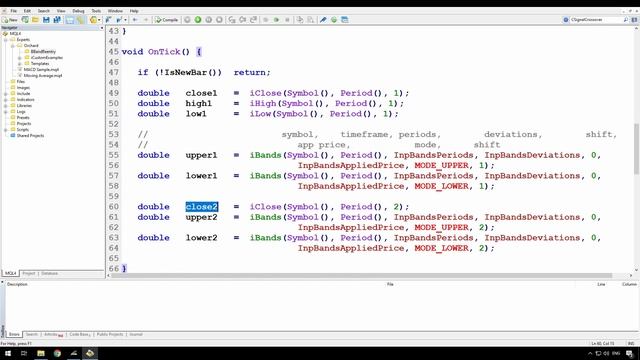The height and width of the screenshot is (360, 640).
Task: Expand the Templates folder in Navigator
Action: pos(20,64)
